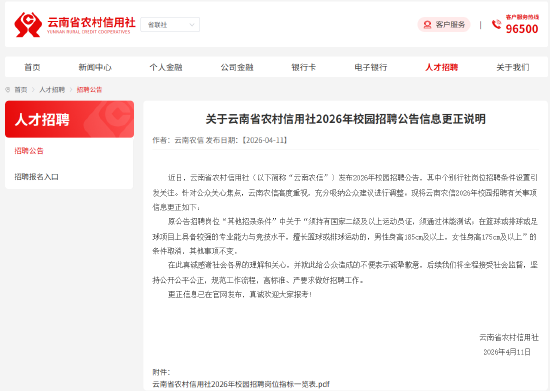Open the 人才招聘 navigation menu

pyautogui.click(x=442, y=67)
